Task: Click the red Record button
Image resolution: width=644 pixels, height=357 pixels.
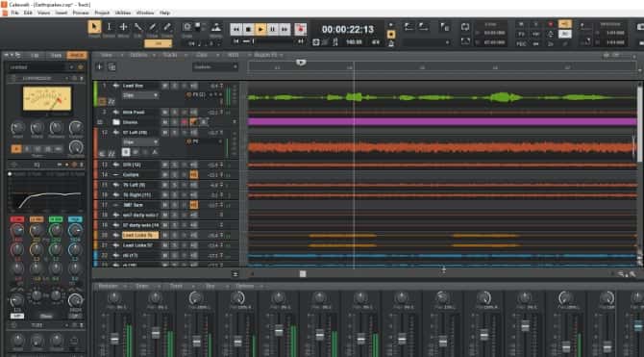Action: (x=301, y=29)
